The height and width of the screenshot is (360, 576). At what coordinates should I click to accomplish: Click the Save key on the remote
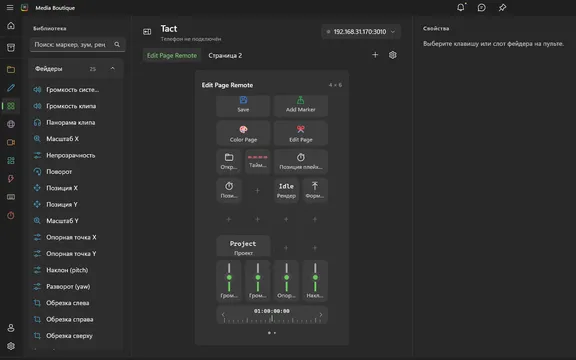coord(243,106)
